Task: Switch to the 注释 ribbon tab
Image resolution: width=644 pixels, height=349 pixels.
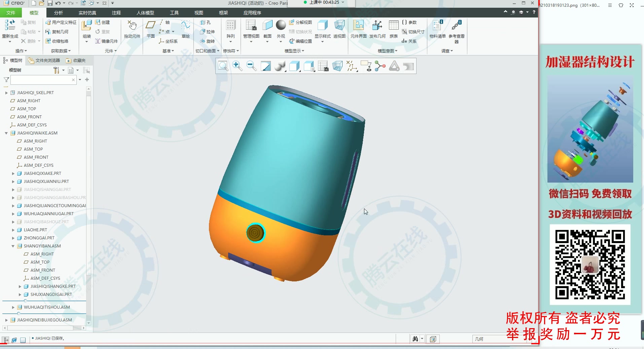Action: (116, 13)
